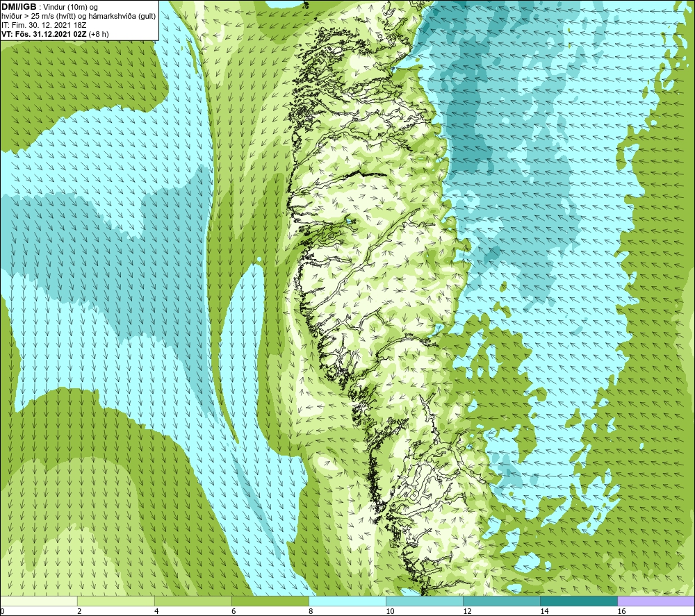Click the 'hviður > 25 m/s (hvítt)' line
The height and width of the screenshot is (616, 695).
[x=38, y=17]
